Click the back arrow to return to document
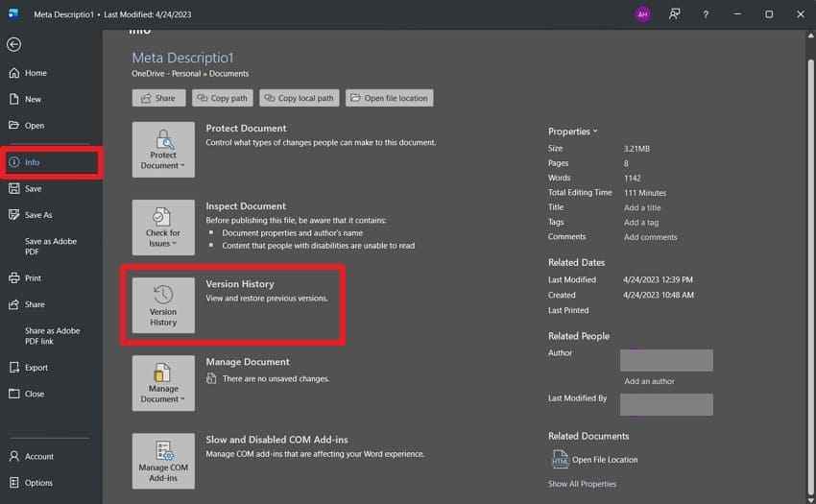The image size is (816, 504). tap(14, 45)
